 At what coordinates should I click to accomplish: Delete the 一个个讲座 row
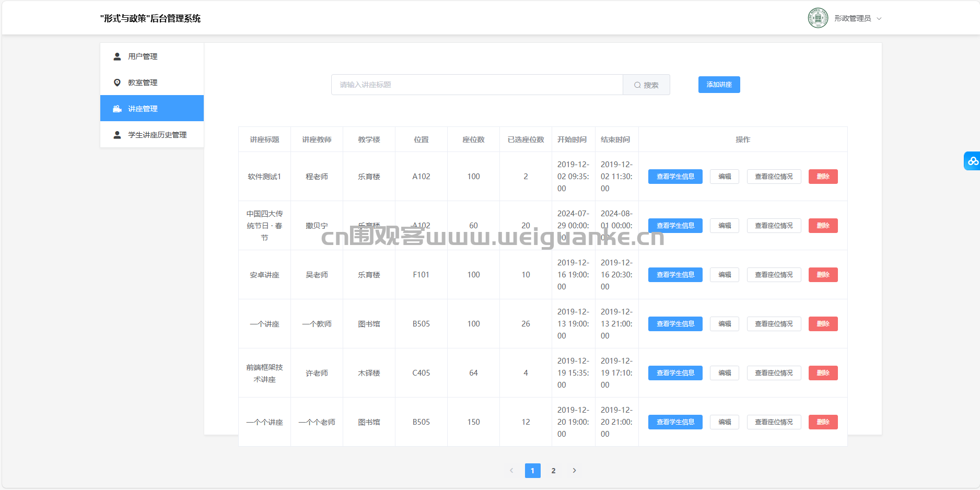[x=823, y=422]
